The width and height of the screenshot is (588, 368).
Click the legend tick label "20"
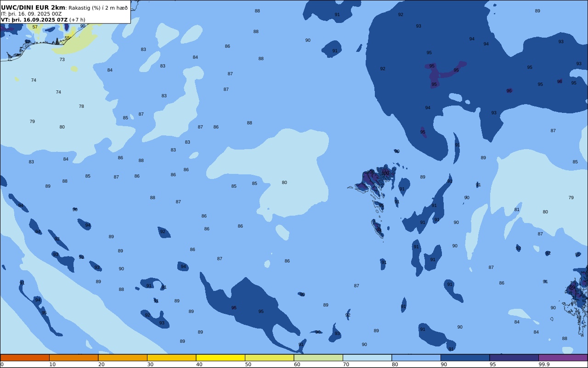pyautogui.click(x=101, y=364)
